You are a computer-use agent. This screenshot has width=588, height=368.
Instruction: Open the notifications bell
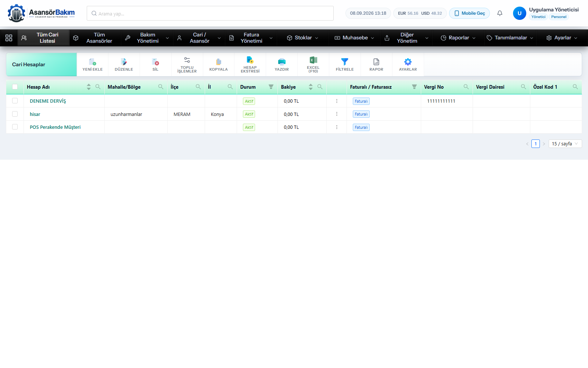[500, 13]
